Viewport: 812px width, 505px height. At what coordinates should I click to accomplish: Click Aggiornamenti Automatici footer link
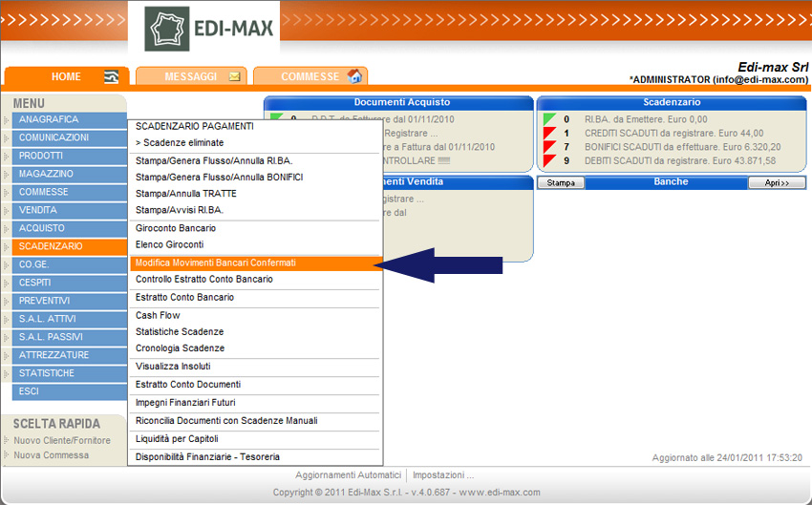pyautogui.click(x=348, y=474)
